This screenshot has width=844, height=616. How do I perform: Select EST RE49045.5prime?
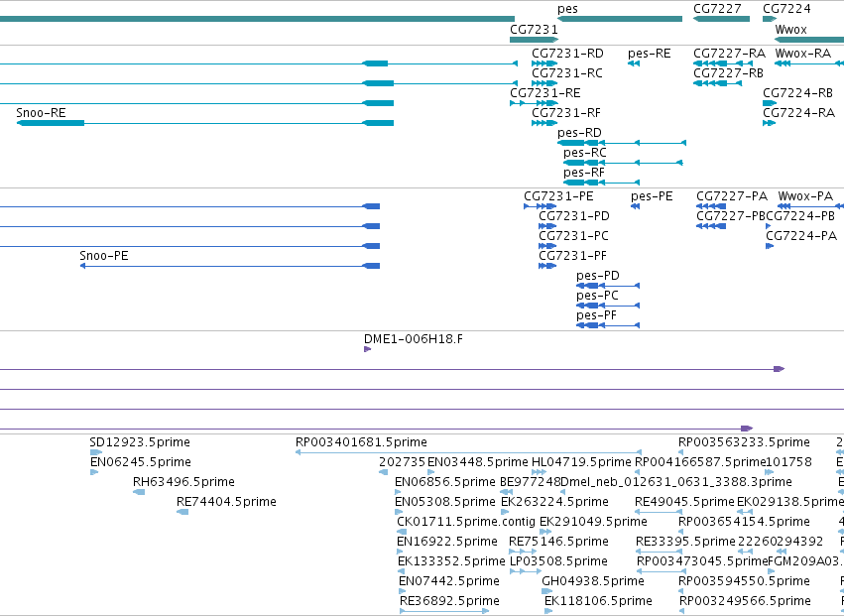(x=659, y=512)
